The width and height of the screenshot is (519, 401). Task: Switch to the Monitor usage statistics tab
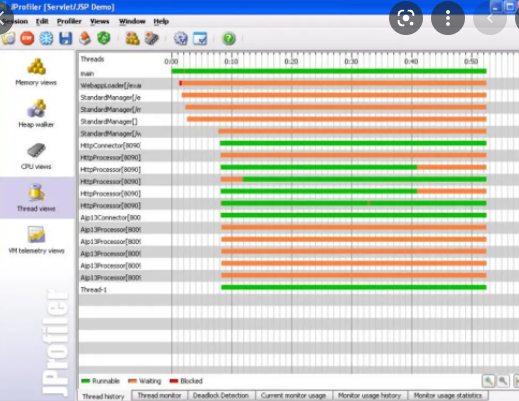[x=448, y=395]
